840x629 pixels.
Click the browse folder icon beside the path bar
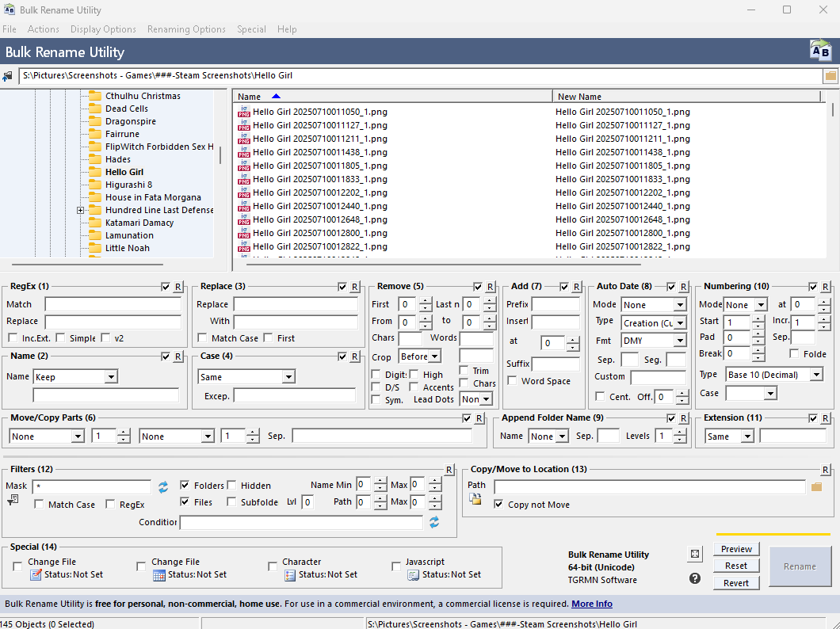[830, 76]
